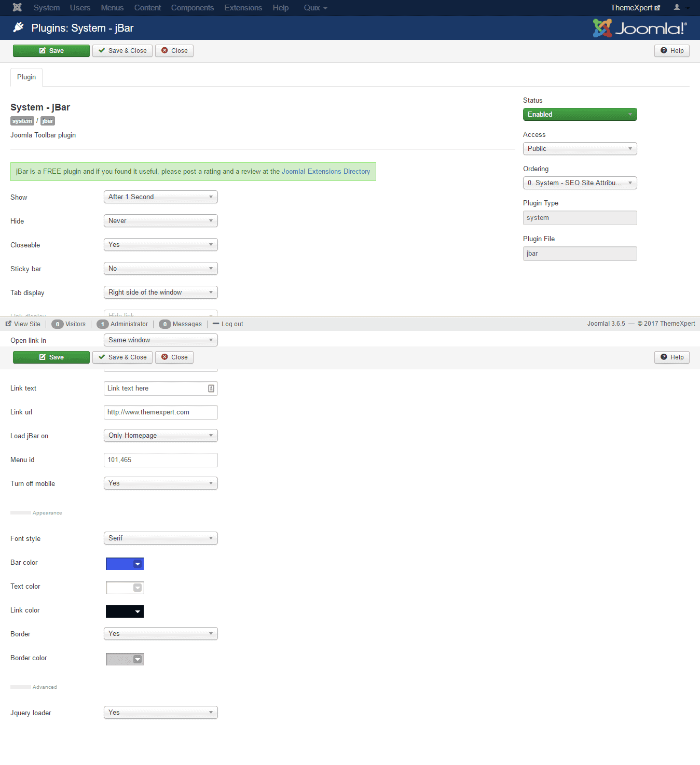Viewport: 700px width, 765px height.
Task: Expand the Status Enabled dropdown
Action: (580, 115)
